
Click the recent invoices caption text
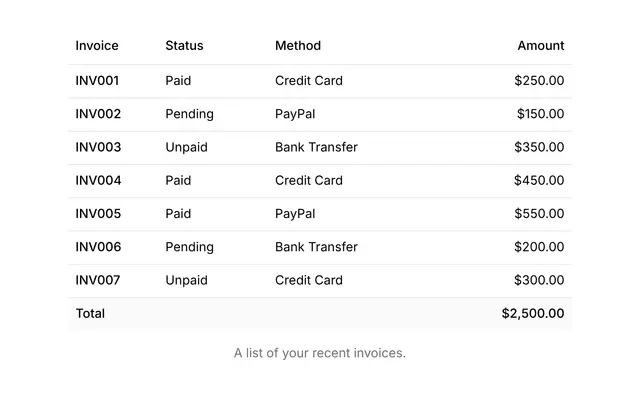click(x=320, y=353)
